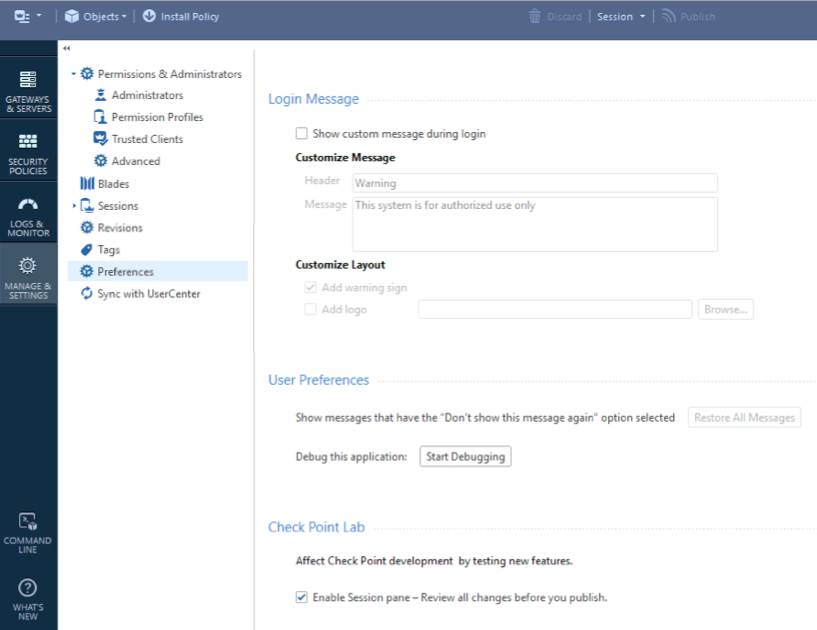
Task: Open the Command Line tool
Action: (x=28, y=532)
